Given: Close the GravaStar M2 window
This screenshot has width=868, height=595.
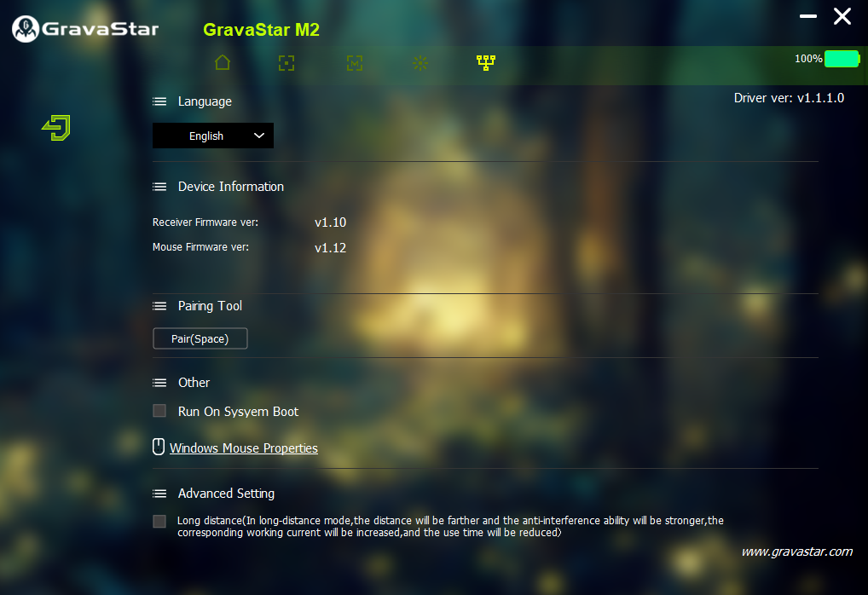Looking at the screenshot, I should (842, 16).
